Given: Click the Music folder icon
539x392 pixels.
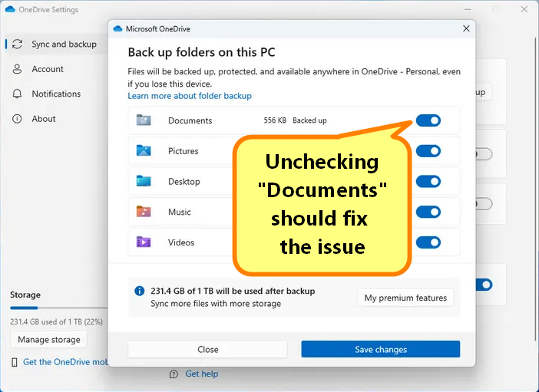Looking at the screenshot, I should (x=144, y=211).
